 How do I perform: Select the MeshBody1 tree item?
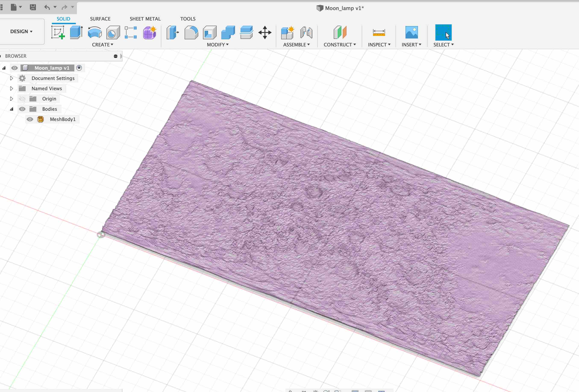(x=63, y=119)
